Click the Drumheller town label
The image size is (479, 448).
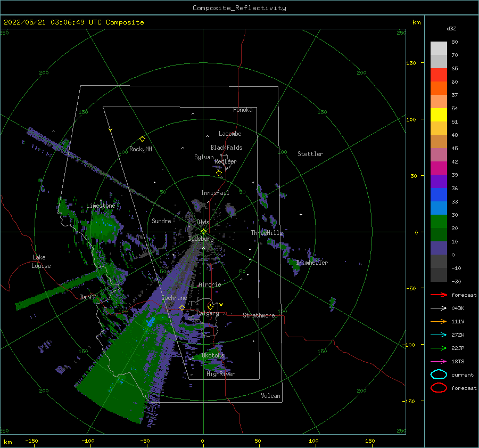tap(312, 263)
